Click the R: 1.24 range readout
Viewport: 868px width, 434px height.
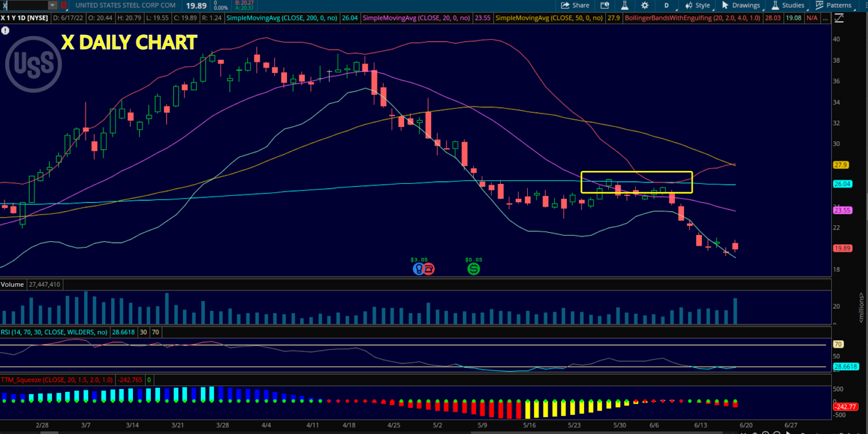click(212, 18)
